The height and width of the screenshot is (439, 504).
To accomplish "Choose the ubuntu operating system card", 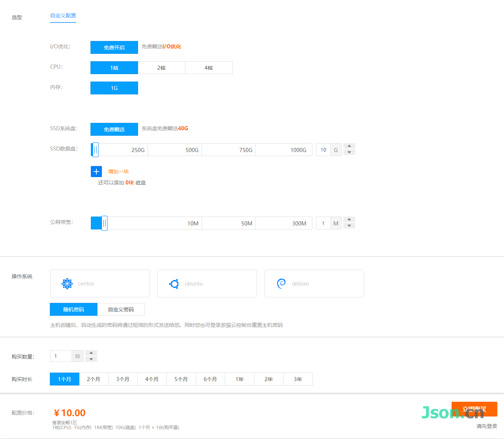I will [x=207, y=283].
